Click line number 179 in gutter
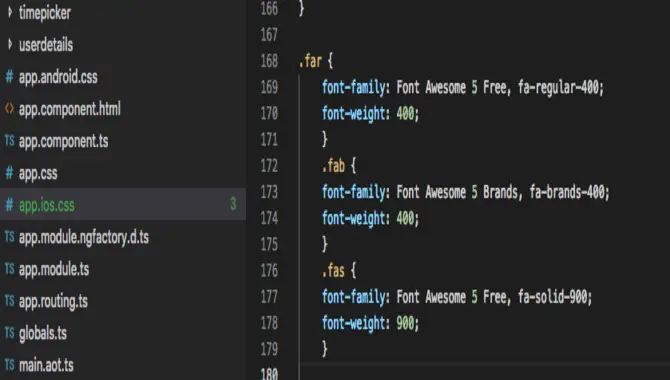 [x=269, y=349]
